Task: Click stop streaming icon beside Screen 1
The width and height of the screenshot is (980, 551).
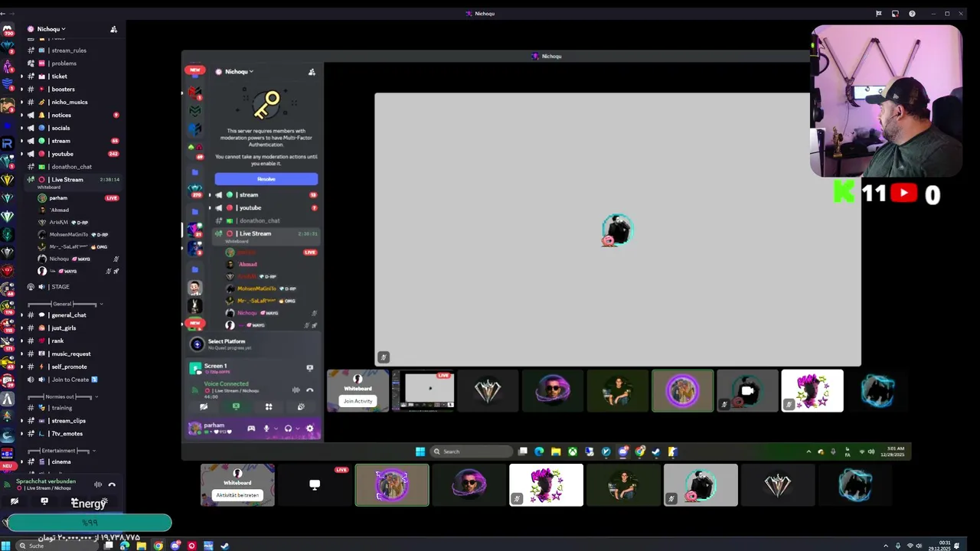Action: 310,368
